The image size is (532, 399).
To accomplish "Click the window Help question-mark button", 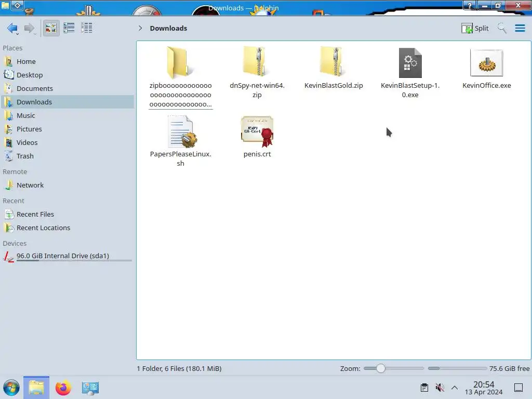I will click(x=470, y=5).
